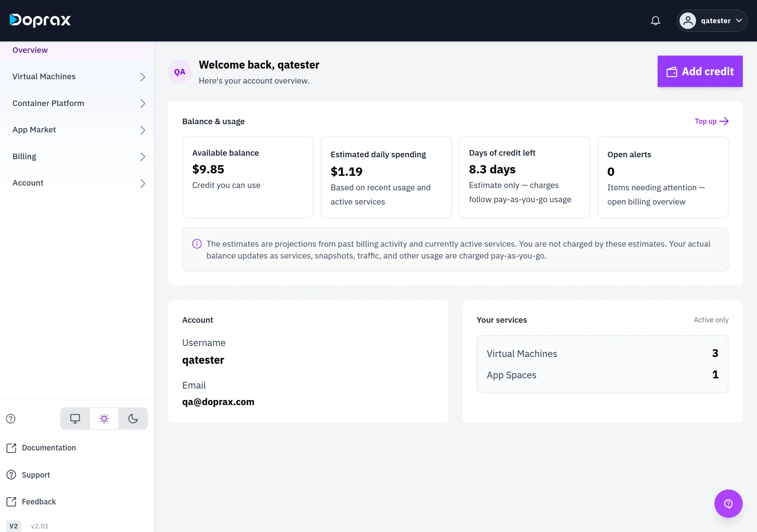
Task: Open the Documentation link
Action: click(x=41, y=448)
